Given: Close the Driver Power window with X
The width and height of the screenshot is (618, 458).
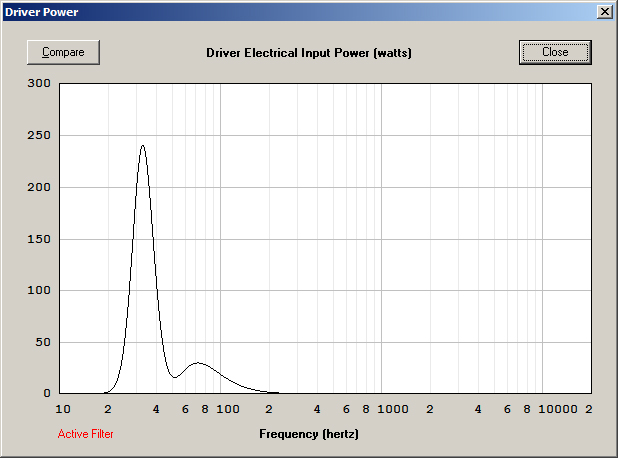Looking at the screenshot, I should click(x=605, y=12).
